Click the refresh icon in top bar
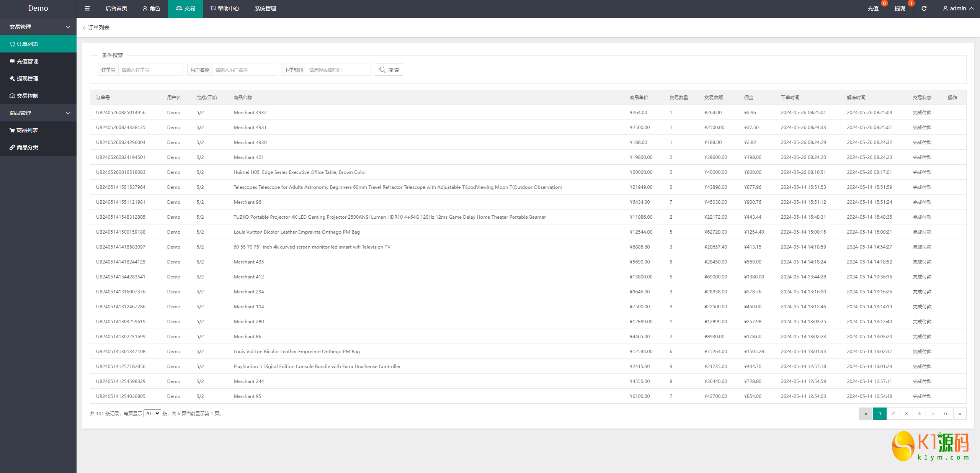Screen dimensions: 980x473 [x=924, y=8]
